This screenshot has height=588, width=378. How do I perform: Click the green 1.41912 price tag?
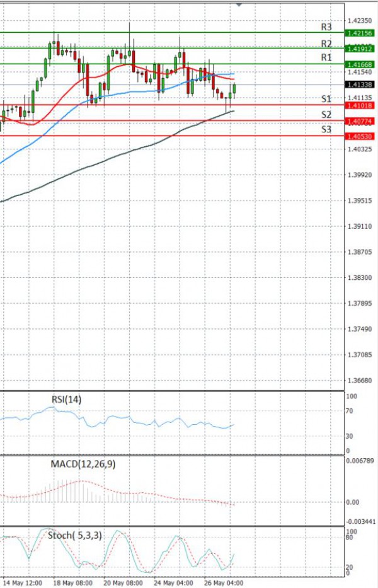360,49
